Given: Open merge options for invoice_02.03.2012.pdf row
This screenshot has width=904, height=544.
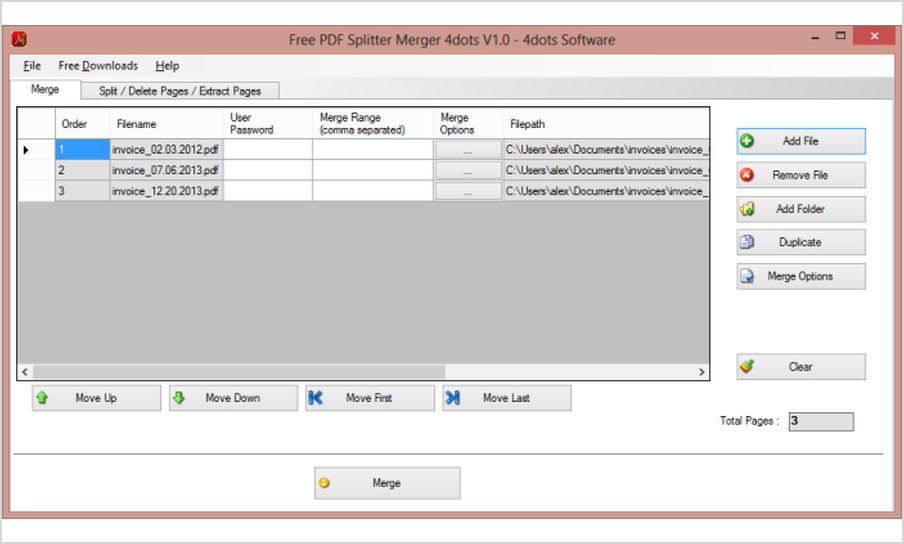Looking at the screenshot, I should pos(468,150).
